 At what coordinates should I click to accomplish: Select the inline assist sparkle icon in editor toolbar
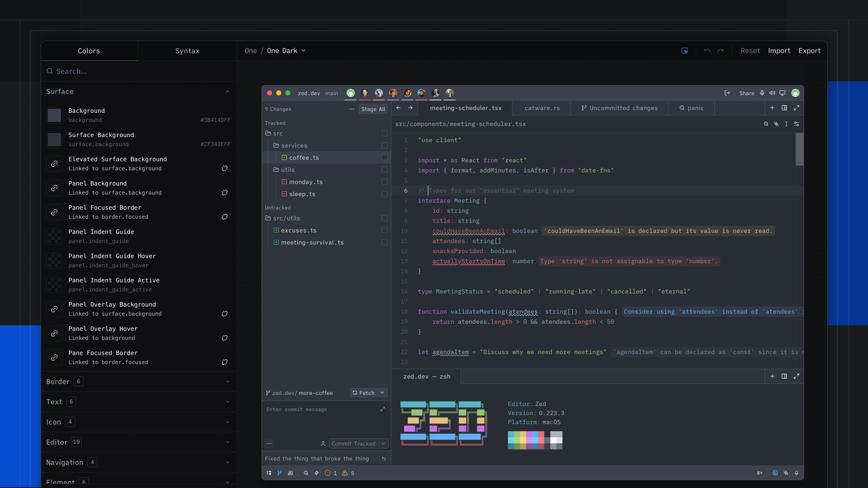(776, 124)
